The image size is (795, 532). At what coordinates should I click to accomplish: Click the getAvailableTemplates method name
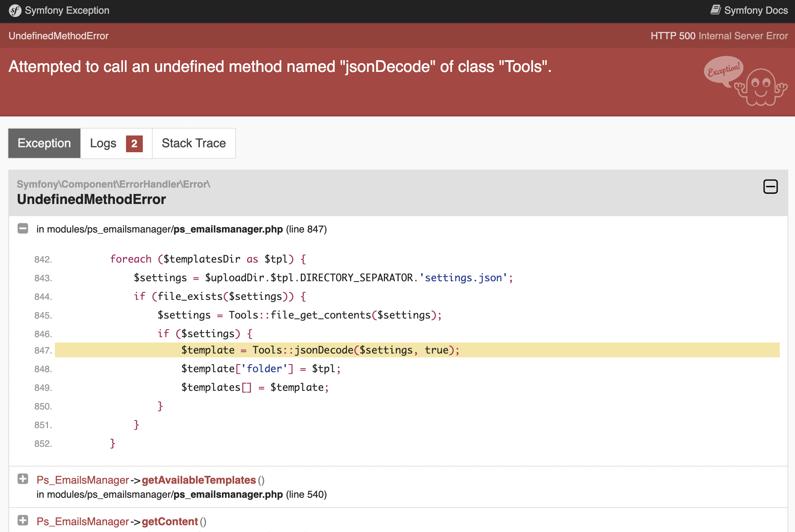click(x=198, y=480)
